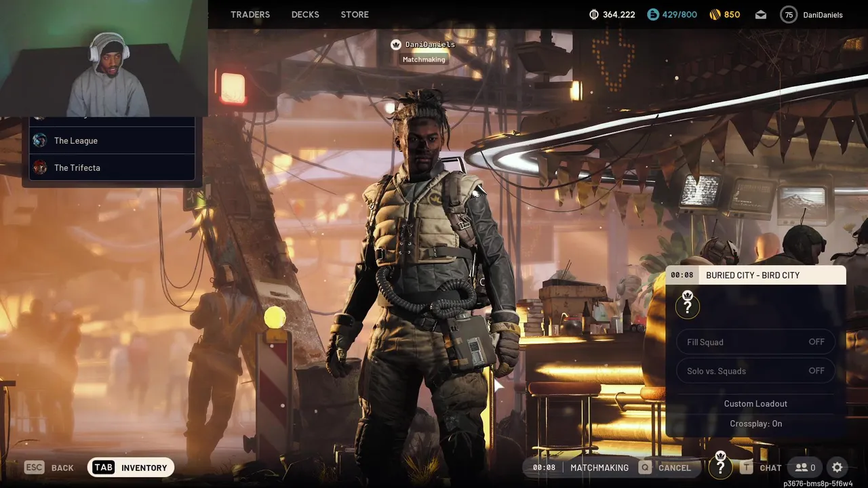This screenshot has height=488, width=868.
Task: Open the squad members icon showing 0
Action: [805, 468]
